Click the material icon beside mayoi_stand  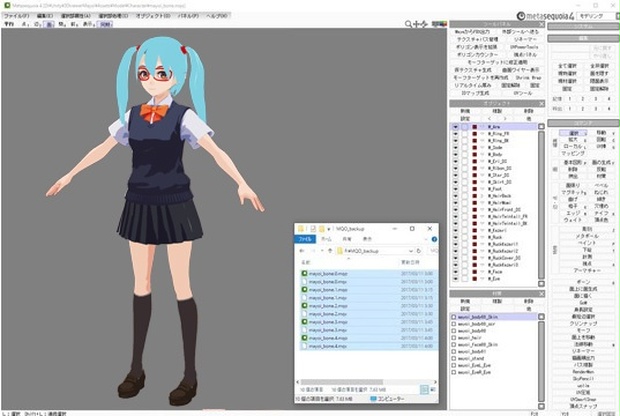point(454,358)
